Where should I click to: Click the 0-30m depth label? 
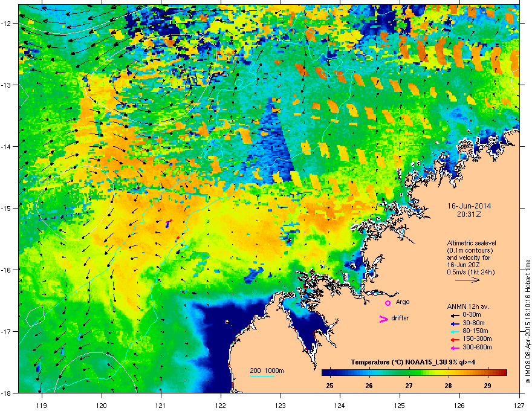pyautogui.click(x=472, y=315)
